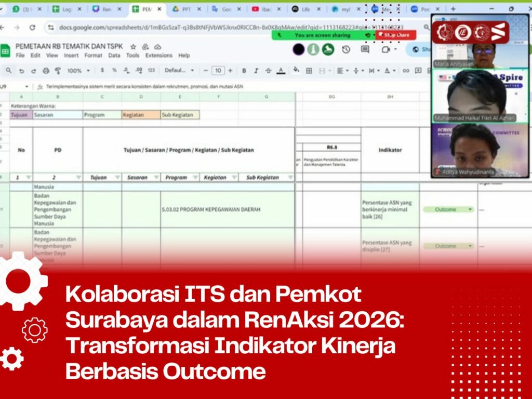Toggle bold formatting
Viewport: 532px width, 399px height.
[x=244, y=71]
